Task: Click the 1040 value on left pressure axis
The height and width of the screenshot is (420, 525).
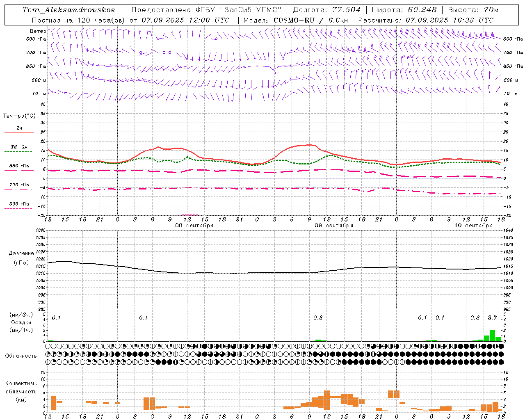Action: [41, 231]
